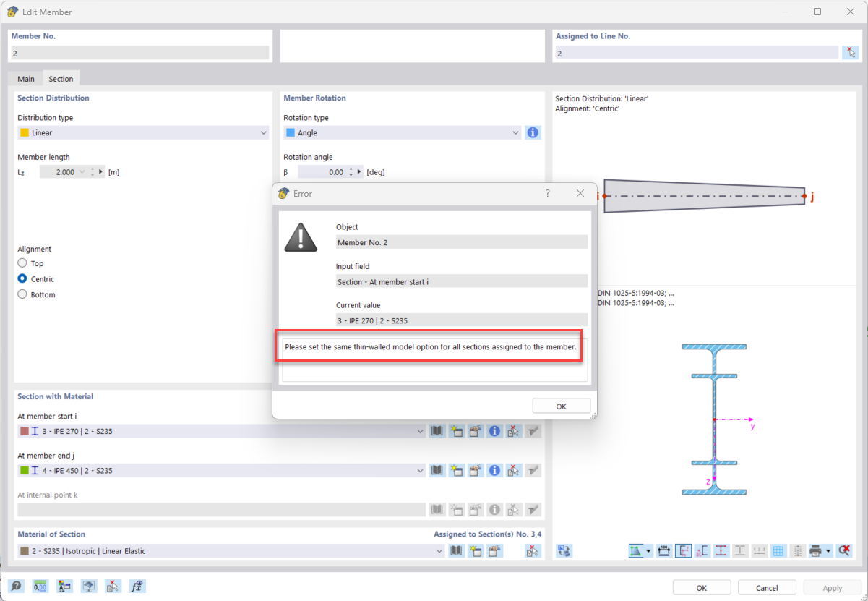Image resolution: width=868 pixels, height=601 pixels.
Task: Open the edit section dialog for end j
Action: 475,470
